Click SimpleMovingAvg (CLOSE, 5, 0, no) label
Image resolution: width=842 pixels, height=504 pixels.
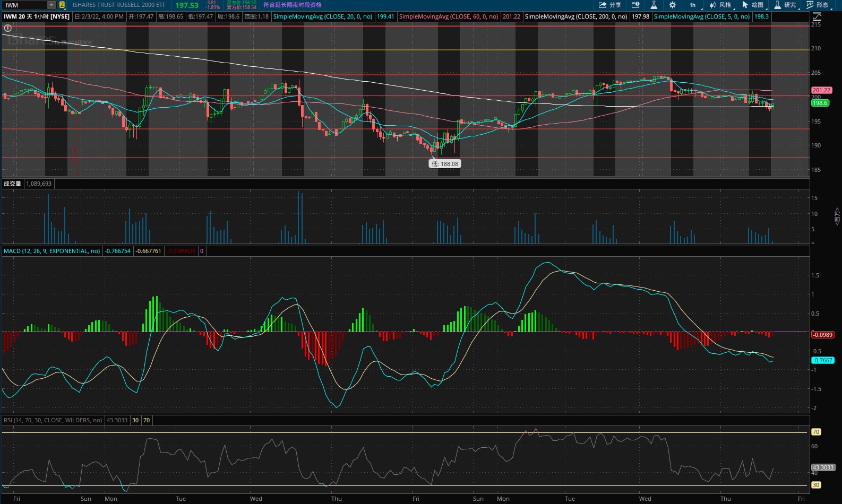pyautogui.click(x=702, y=16)
